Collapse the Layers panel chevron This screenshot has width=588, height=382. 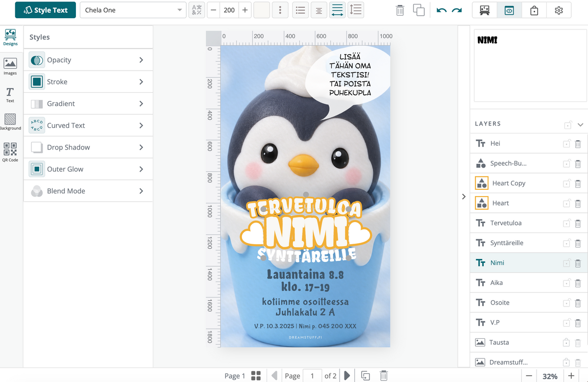[581, 125]
